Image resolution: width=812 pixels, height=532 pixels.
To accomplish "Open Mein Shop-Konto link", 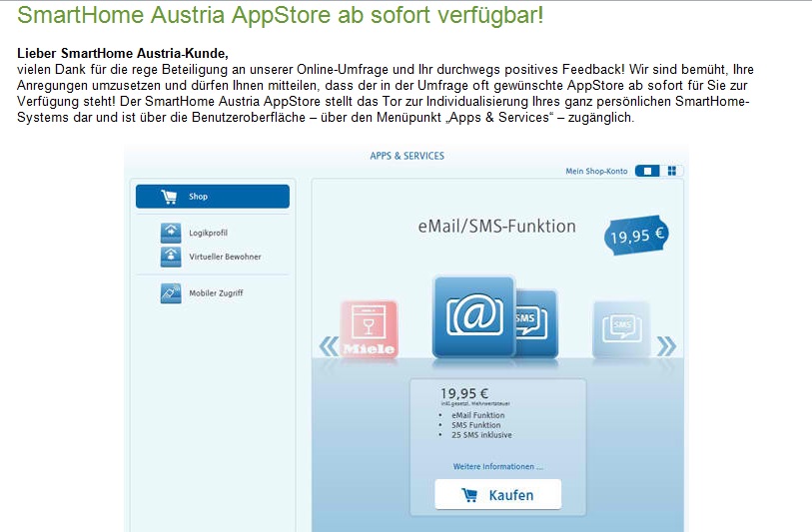I will tap(596, 172).
